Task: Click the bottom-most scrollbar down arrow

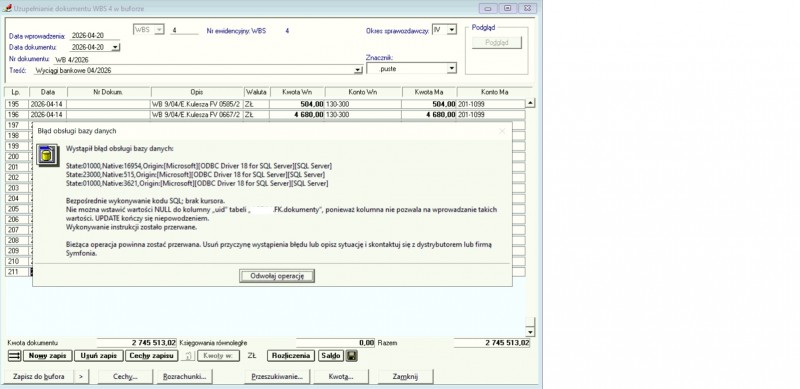Action: [531, 333]
